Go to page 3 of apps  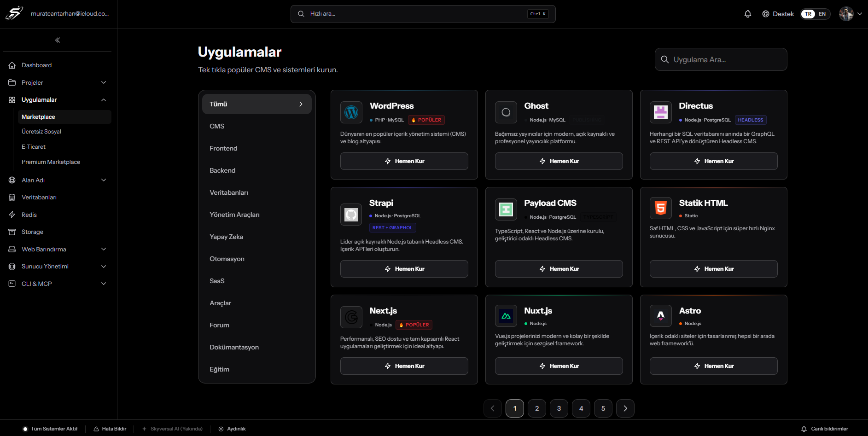click(x=559, y=408)
